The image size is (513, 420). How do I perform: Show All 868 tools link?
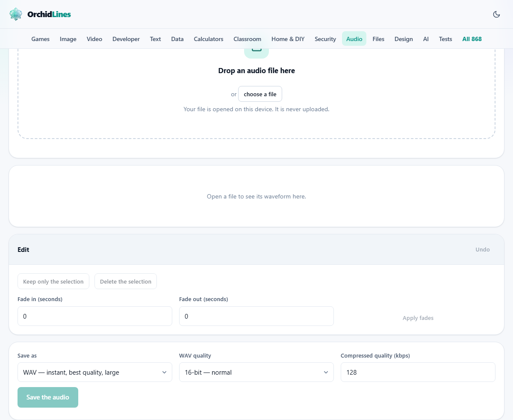(x=472, y=39)
